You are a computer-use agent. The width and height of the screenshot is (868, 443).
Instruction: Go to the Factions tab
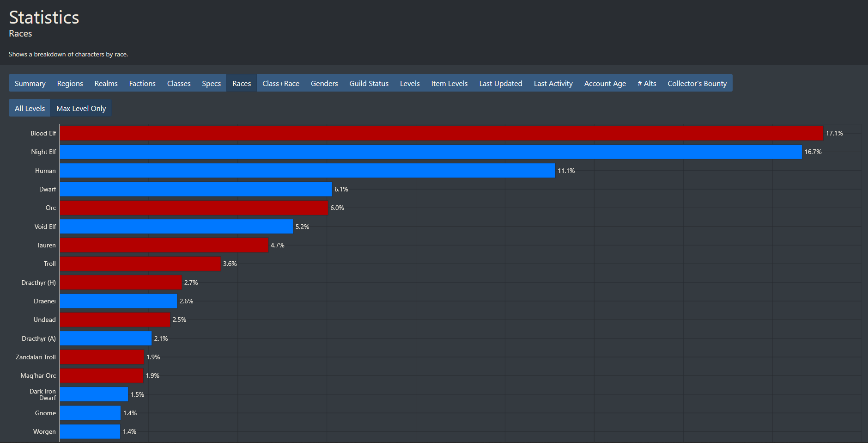(x=142, y=83)
